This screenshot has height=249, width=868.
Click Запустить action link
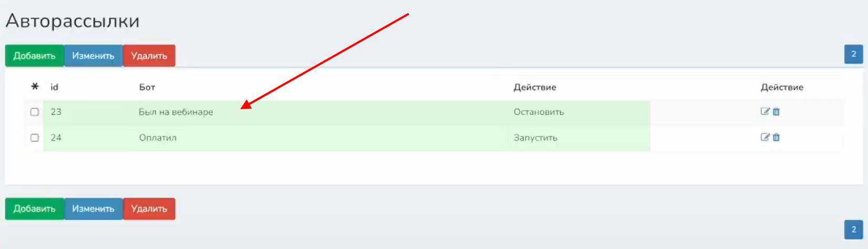coord(535,138)
